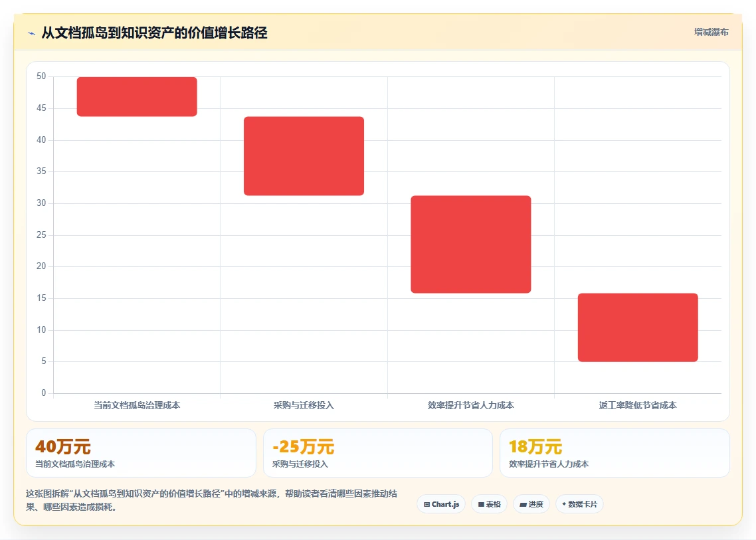Click x-axis label 当前文档孤岛治理成本

coord(137,405)
